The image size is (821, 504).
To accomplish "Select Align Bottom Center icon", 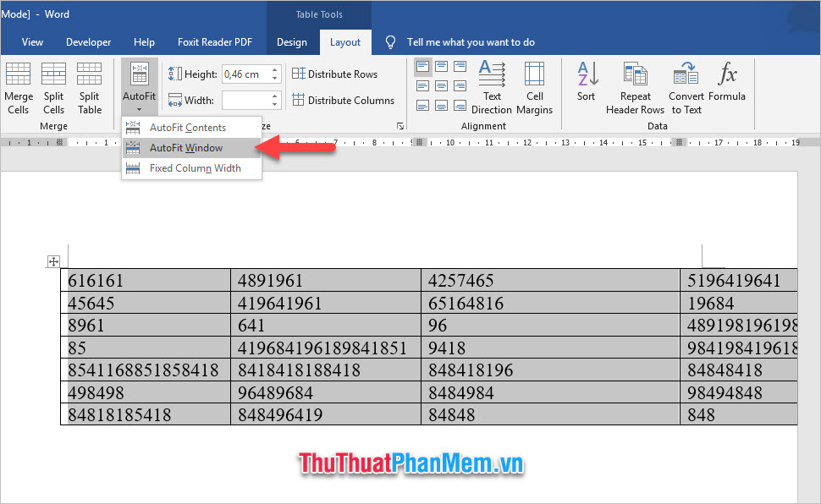I will (x=441, y=105).
